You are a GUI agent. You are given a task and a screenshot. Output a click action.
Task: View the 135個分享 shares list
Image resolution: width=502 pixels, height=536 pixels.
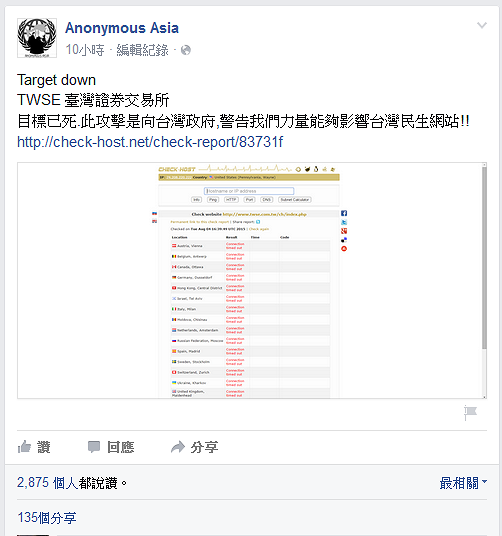[x=47, y=518]
